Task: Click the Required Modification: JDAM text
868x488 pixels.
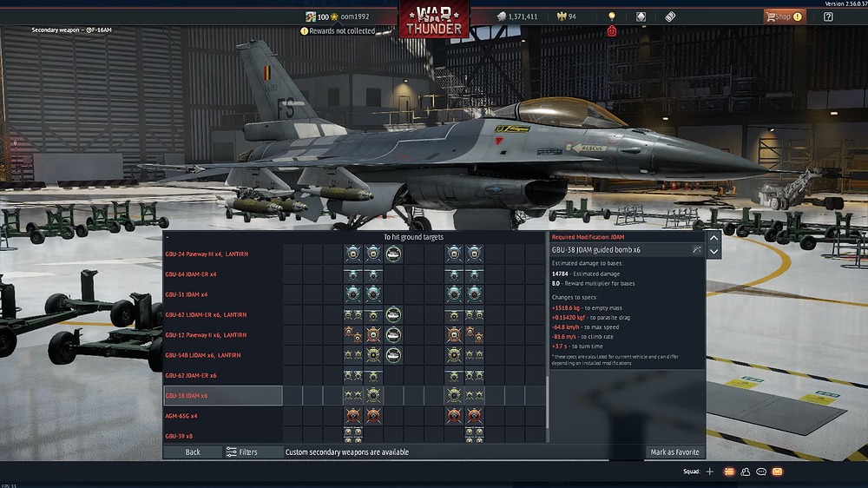Action: (588, 237)
